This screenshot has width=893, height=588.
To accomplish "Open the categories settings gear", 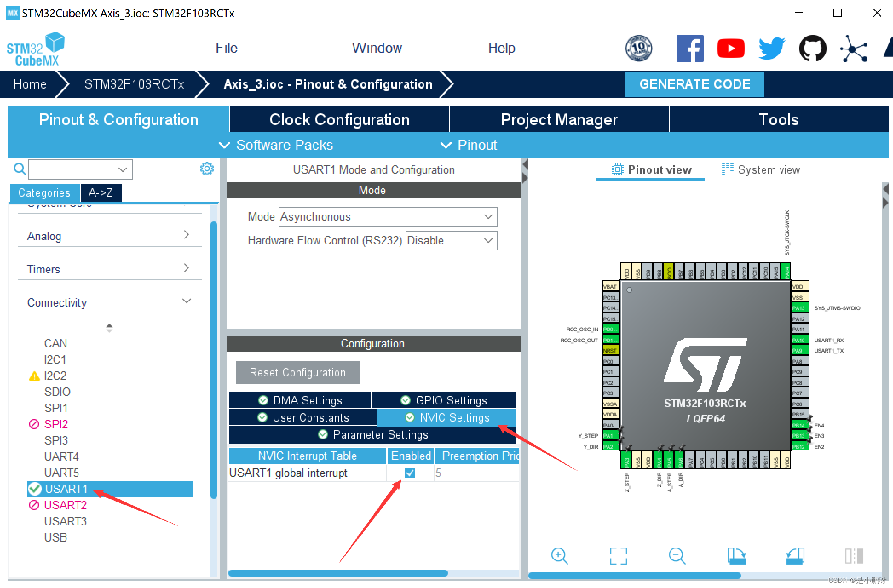I will tap(207, 169).
